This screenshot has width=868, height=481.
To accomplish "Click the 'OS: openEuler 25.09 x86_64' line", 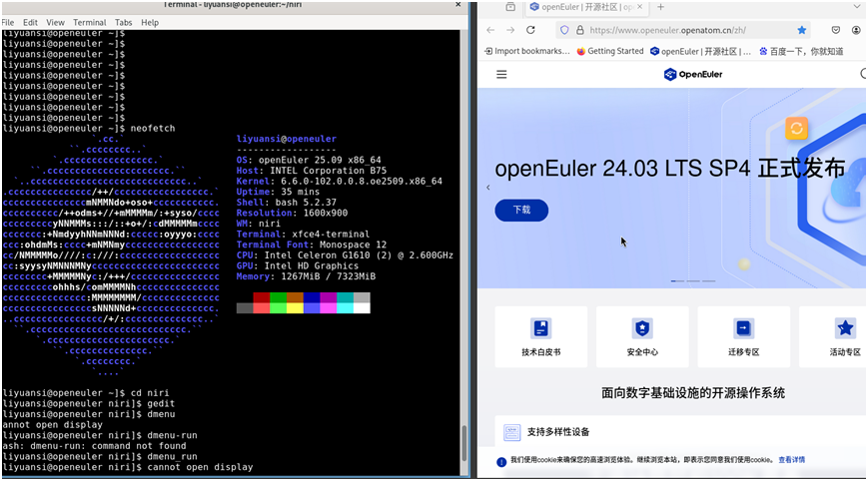I will 309,160.
